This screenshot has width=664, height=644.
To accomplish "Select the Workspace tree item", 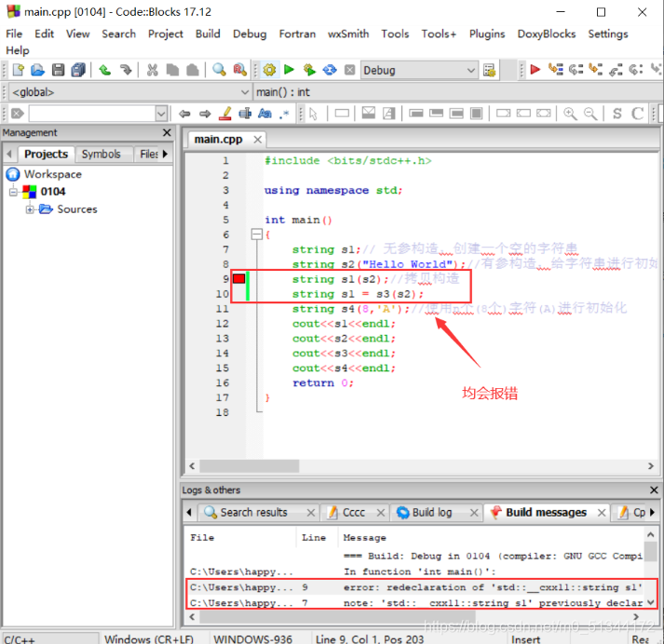I will [52, 174].
